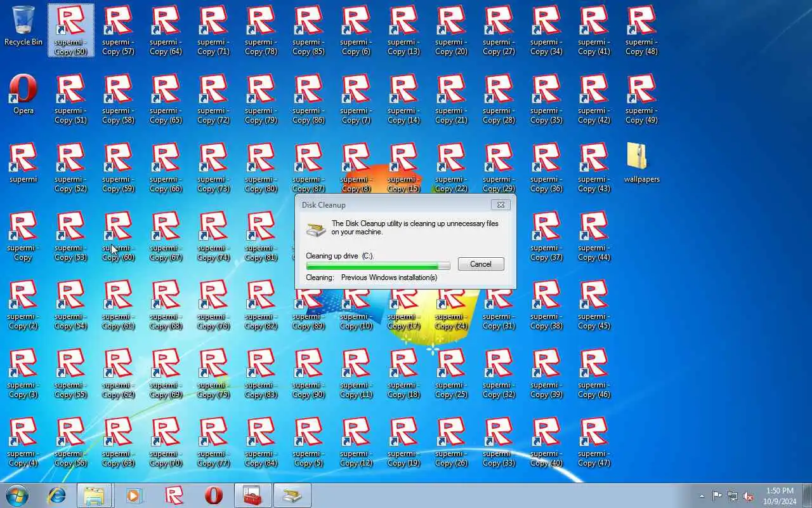Cancel the Disk Cleanup operation

(x=481, y=264)
